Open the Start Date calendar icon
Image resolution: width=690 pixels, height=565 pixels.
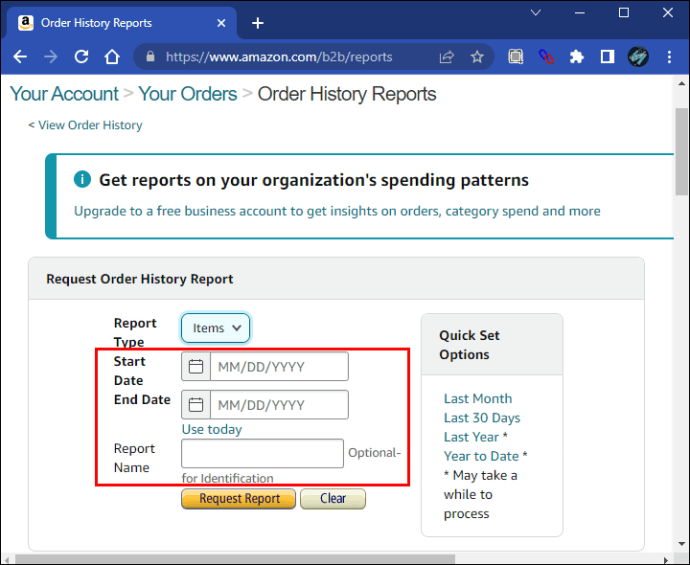coord(196,366)
